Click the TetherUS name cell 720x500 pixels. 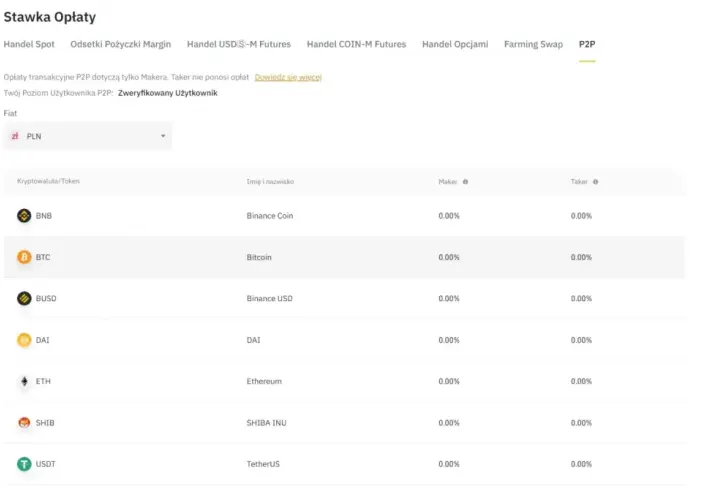[263, 464]
